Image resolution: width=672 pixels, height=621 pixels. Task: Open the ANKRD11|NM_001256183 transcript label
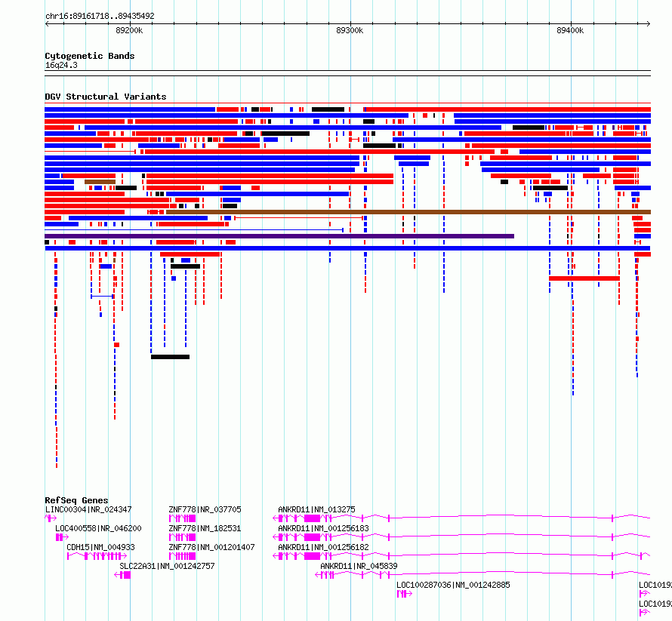[324, 528]
